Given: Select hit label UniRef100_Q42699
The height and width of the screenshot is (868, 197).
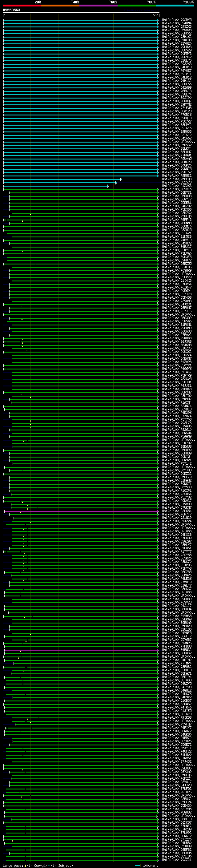Looking at the screenshot, I should pos(177,88).
